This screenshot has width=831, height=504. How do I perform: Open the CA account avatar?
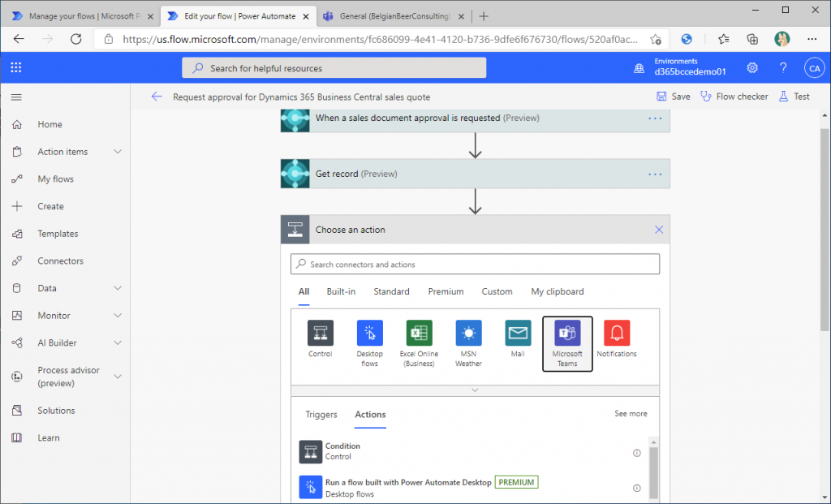pyautogui.click(x=814, y=68)
